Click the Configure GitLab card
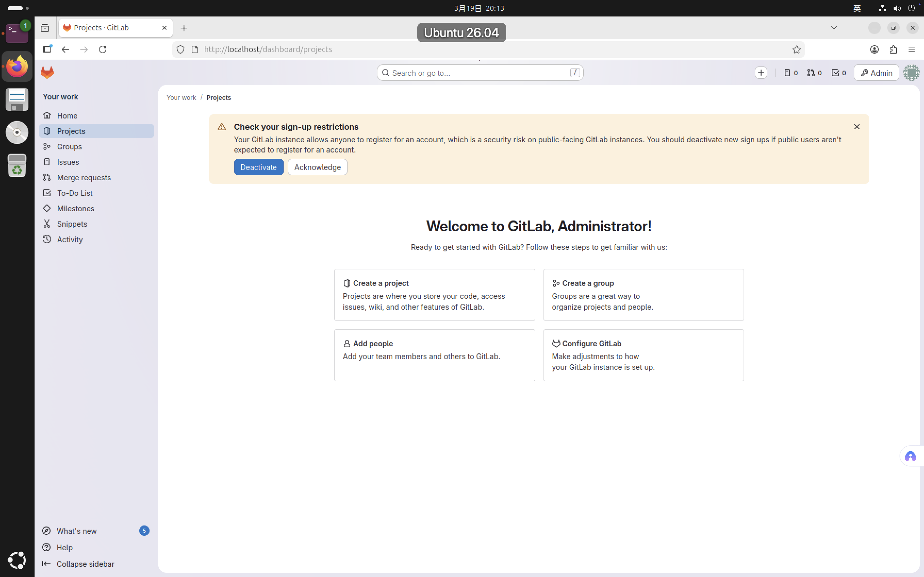 [643, 355]
